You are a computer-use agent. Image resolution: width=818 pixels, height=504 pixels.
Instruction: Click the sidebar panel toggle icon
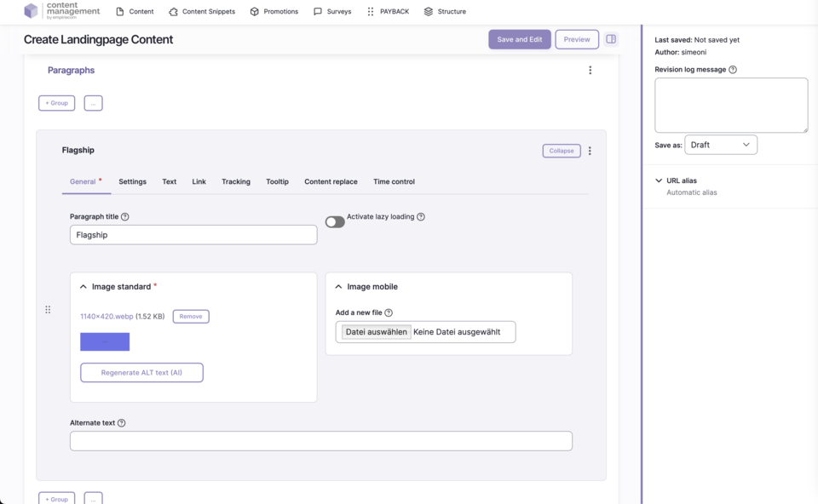point(611,39)
